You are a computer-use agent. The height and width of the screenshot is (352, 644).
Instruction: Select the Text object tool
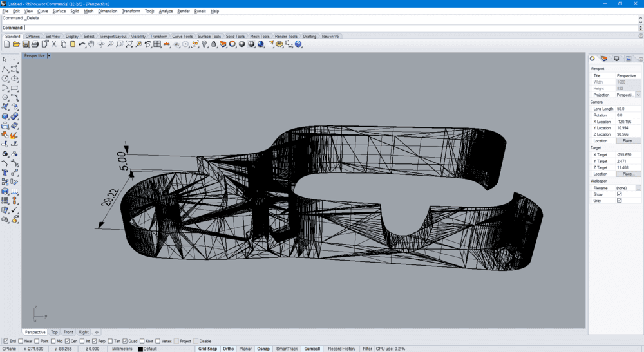5,173
